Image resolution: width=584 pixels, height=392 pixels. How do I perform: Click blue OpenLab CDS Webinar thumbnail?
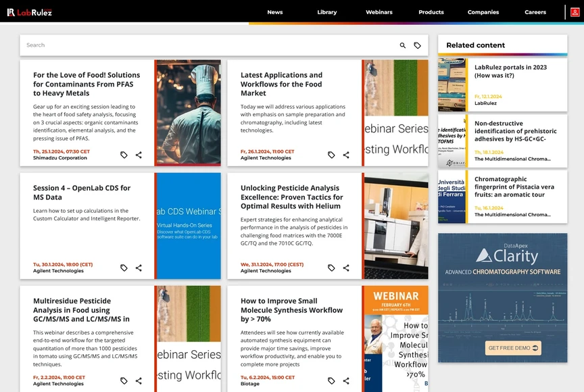(x=189, y=226)
